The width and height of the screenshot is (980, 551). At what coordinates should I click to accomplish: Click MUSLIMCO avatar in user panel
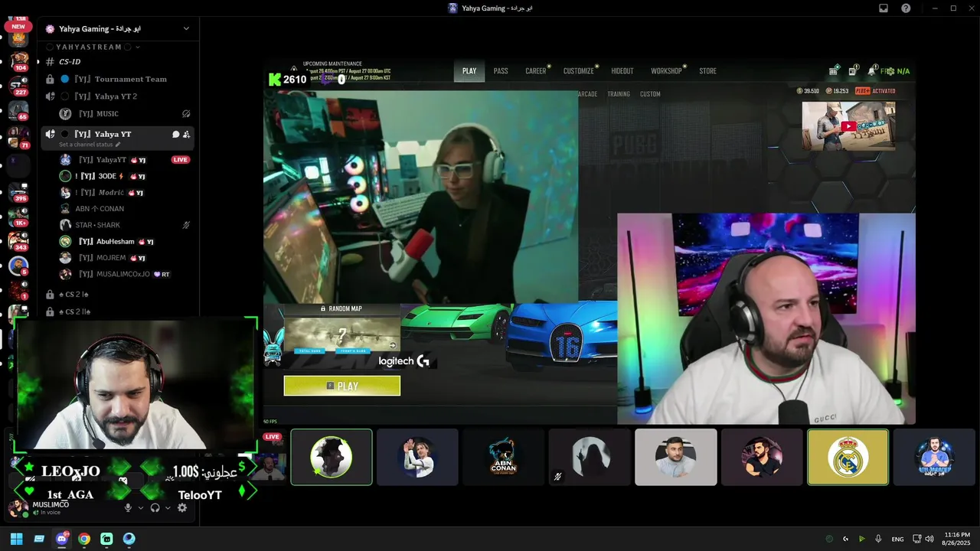pyautogui.click(x=18, y=508)
